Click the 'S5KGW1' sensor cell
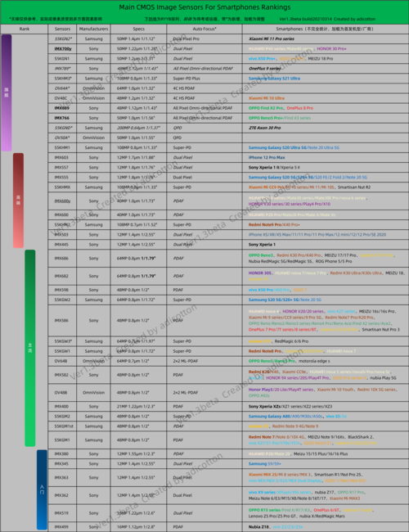Viewport: 409px width, 532px height. 62,351
